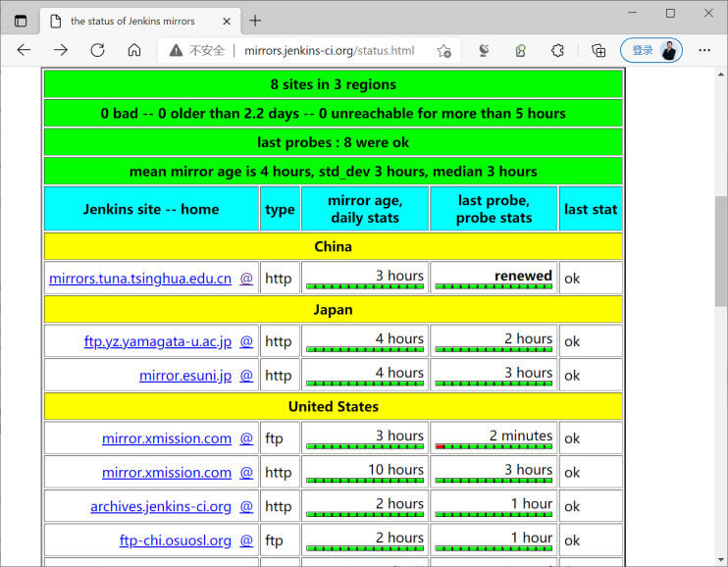Click the Japan region heading
The height and width of the screenshot is (567, 728).
point(334,310)
